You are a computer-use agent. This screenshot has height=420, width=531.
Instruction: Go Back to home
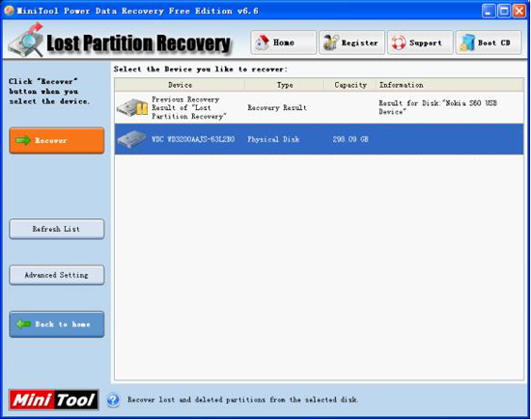pyautogui.click(x=57, y=324)
